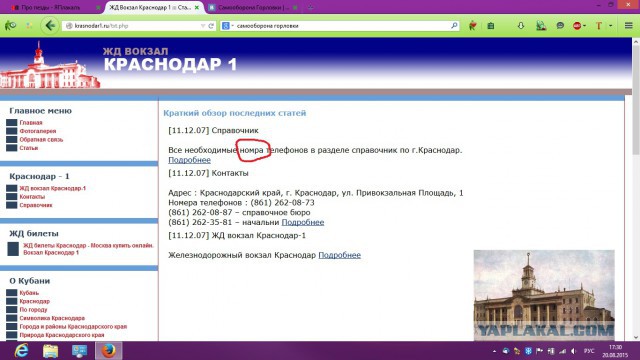This screenshot has width=640, height=360.
Task: Open the clock showing 17:30
Action: 616,351
